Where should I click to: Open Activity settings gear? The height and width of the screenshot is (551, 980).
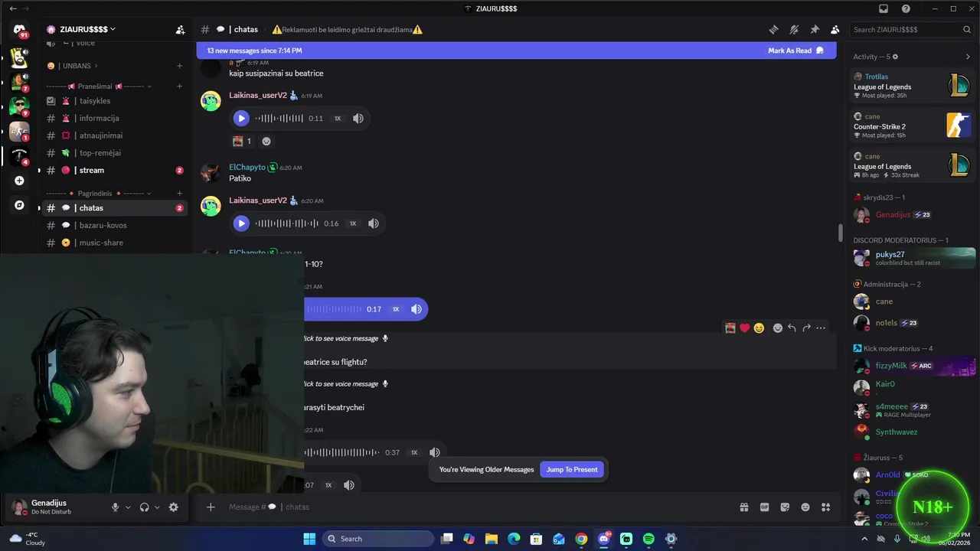(895, 57)
